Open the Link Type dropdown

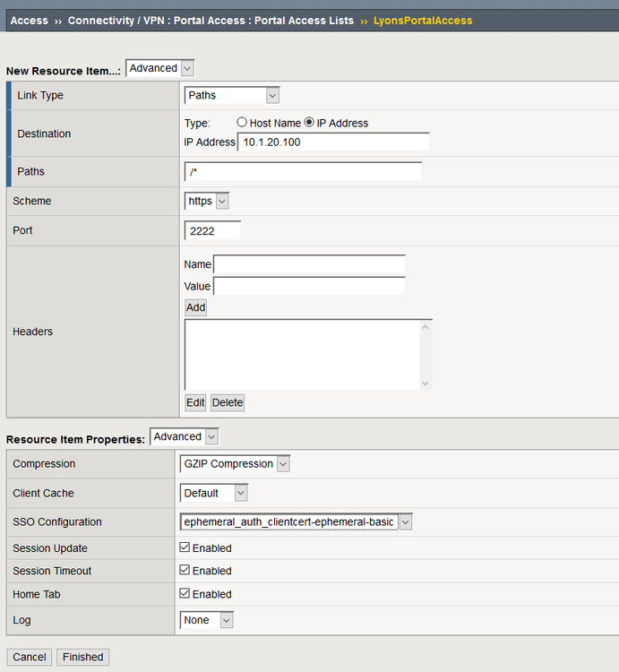coord(232,95)
